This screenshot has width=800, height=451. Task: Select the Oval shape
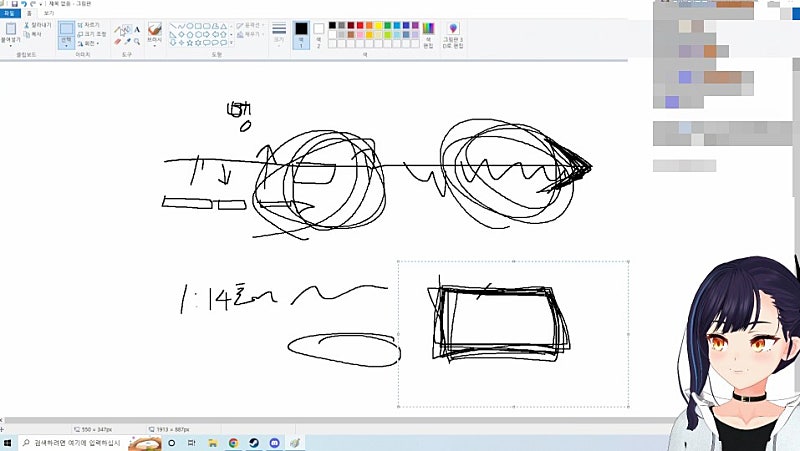click(x=190, y=26)
